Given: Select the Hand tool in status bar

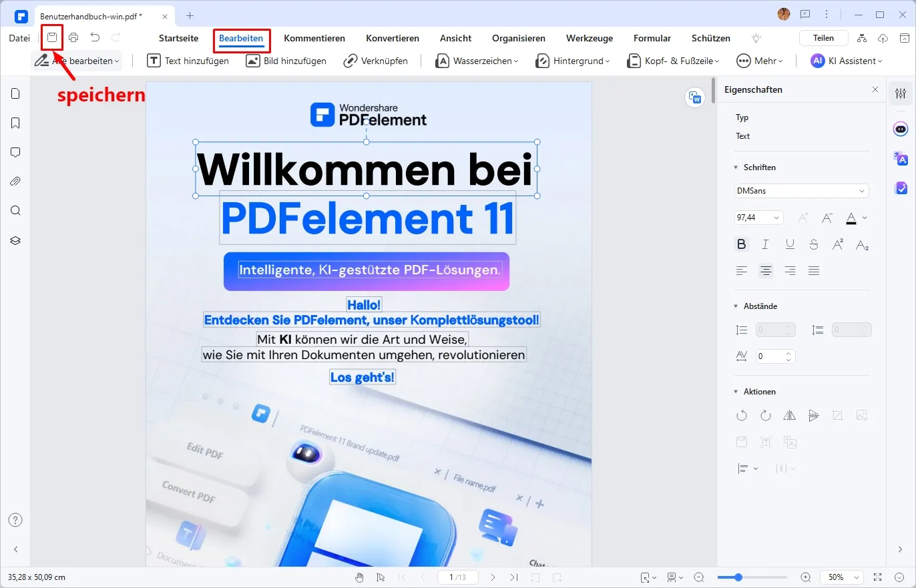Looking at the screenshot, I should [359, 577].
